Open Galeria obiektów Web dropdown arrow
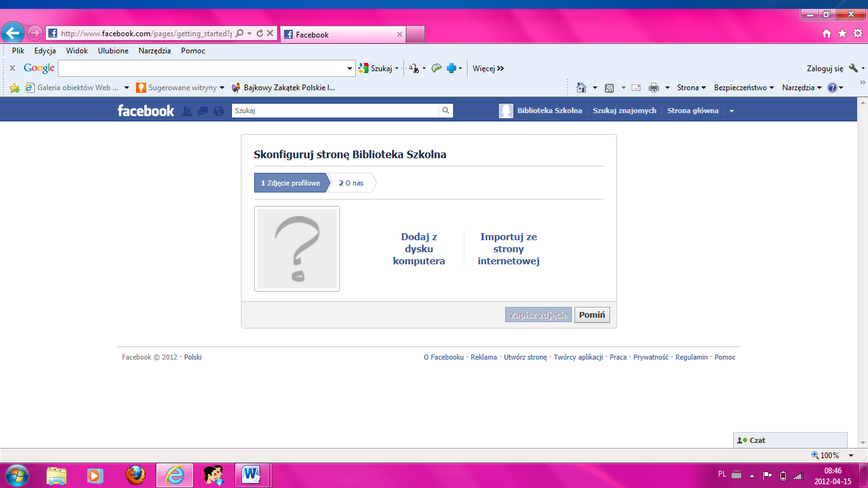The width and height of the screenshot is (868, 488). pyautogui.click(x=126, y=88)
